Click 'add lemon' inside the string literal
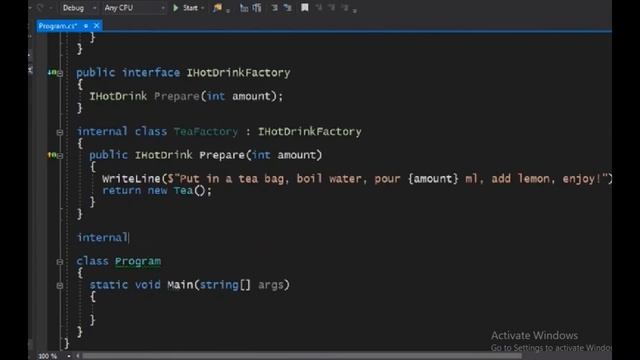Screen dimensions: 640x360 [x=520, y=179]
